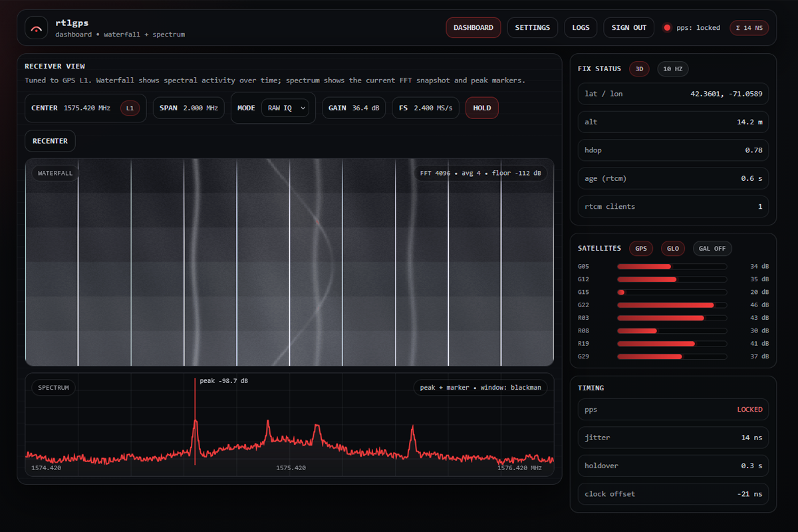798x532 pixels.
Task: Enable Galileo satellites via the GAL OFF toggle
Action: point(712,248)
